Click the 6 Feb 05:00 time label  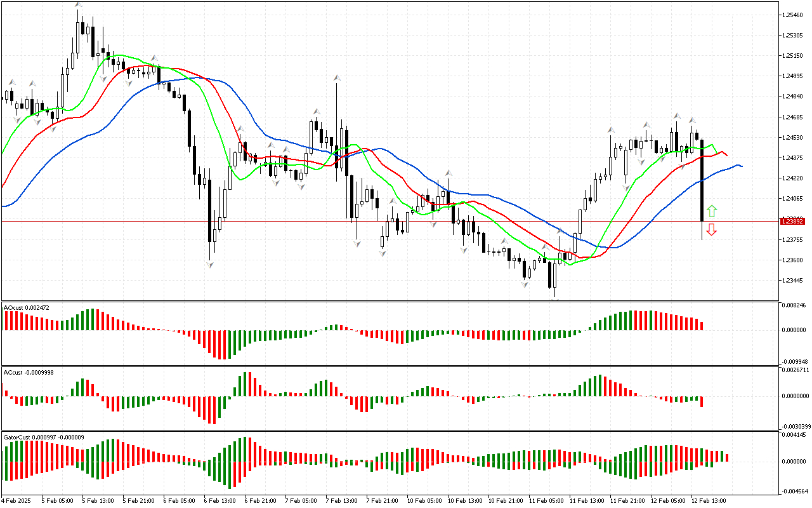(x=180, y=500)
